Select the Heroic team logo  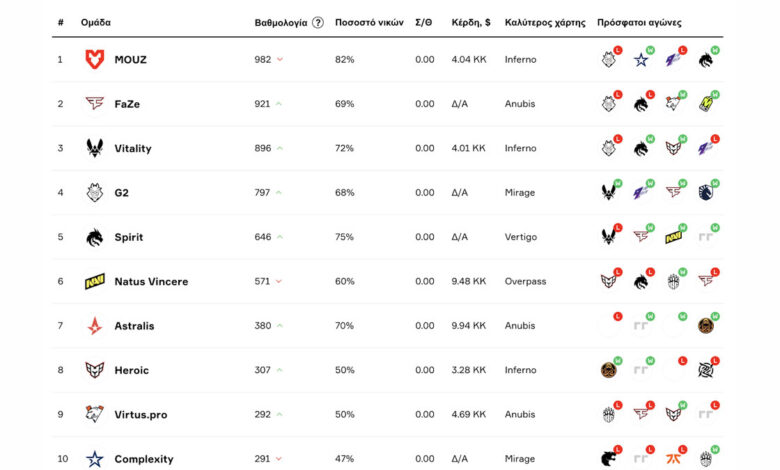pos(95,370)
